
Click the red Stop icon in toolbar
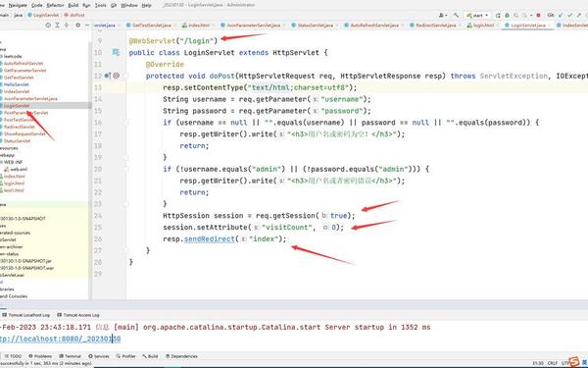538,16
